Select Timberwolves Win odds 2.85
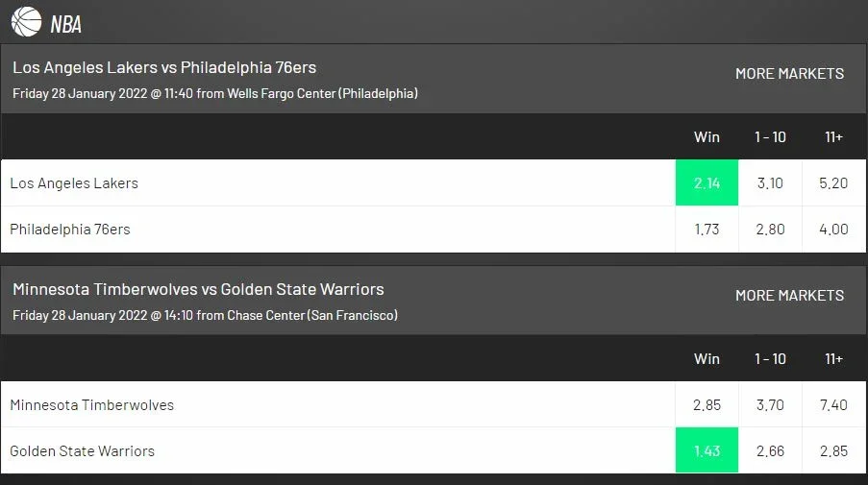The image size is (868, 485). pyautogui.click(x=707, y=404)
